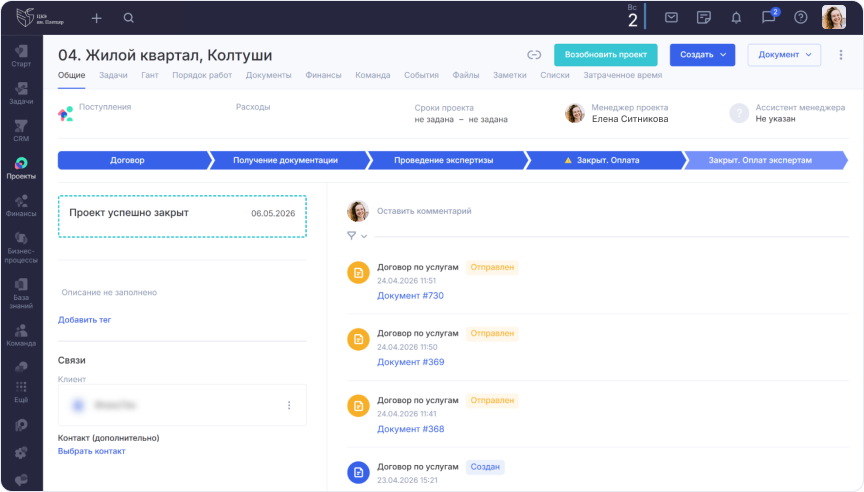864x492 pixels.
Task: Select the Договор stage
Action: click(134, 160)
